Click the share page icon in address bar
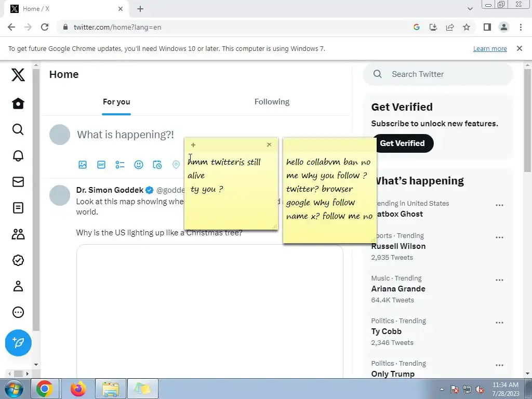Image resolution: width=532 pixels, height=399 pixels. 450,27
